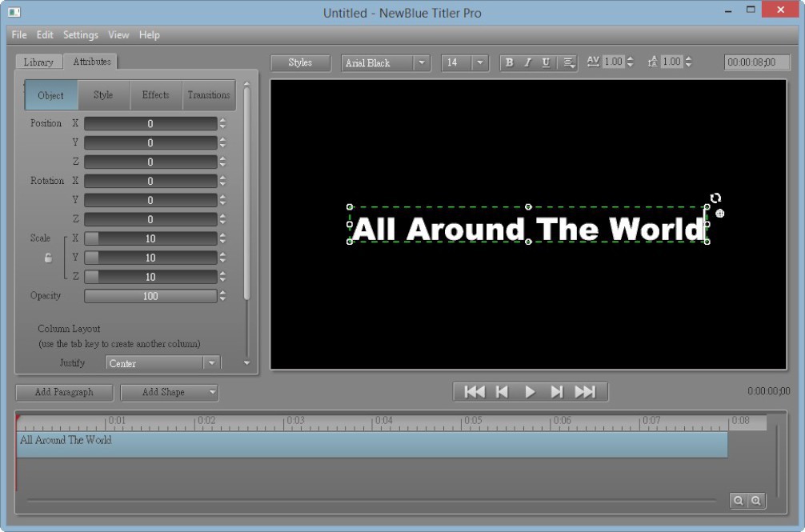Click the Scale Z slider
The image size is (805, 532).
pos(150,277)
